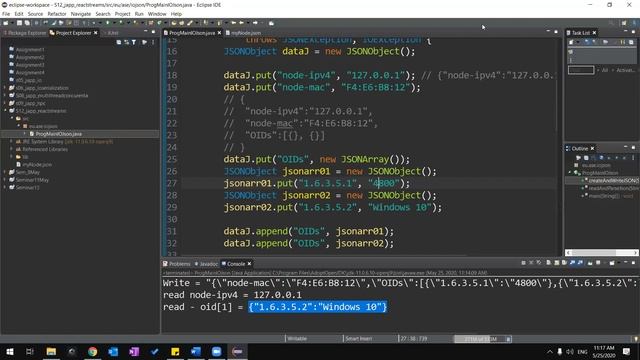Click the All link in Task List

click(605, 70)
